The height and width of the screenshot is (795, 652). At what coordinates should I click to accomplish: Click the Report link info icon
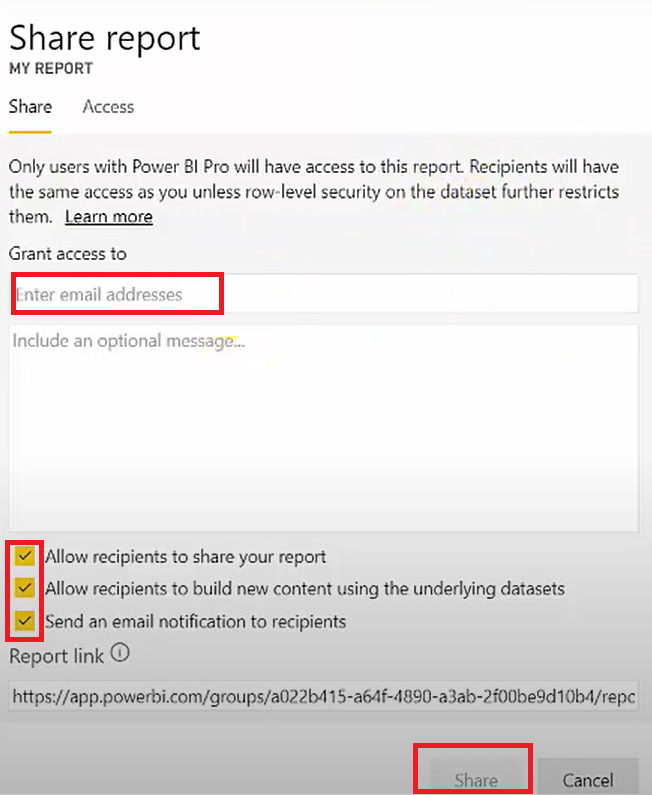click(x=120, y=653)
